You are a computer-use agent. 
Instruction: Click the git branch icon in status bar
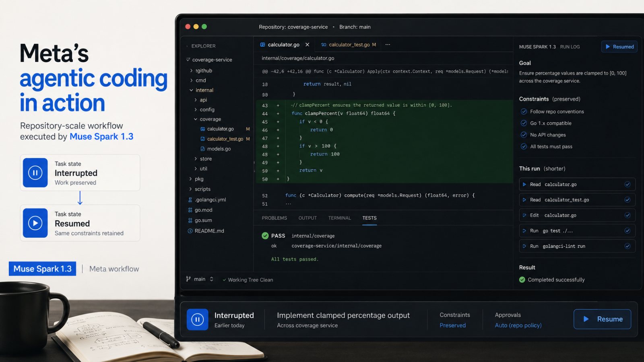[188, 279]
